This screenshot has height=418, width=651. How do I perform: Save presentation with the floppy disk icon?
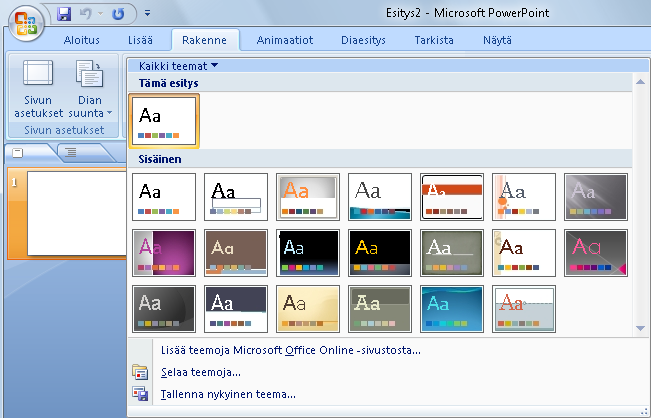[64, 14]
